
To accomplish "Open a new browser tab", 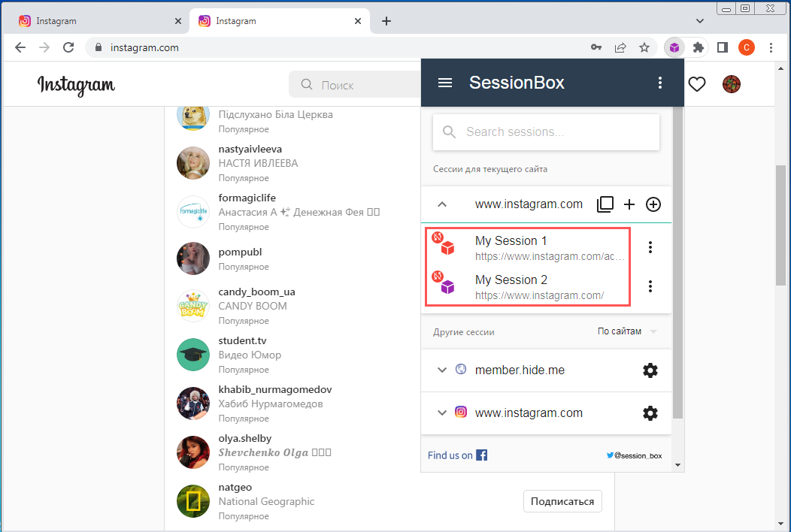I will [386, 21].
